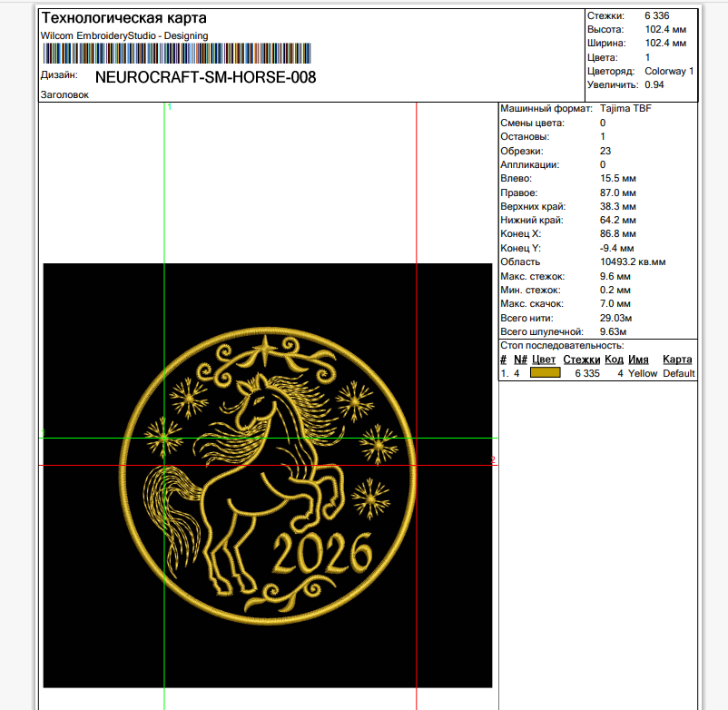This screenshot has width=728, height=710.
Task: Click bobbin thread value 9.63м
Action: pos(613,331)
